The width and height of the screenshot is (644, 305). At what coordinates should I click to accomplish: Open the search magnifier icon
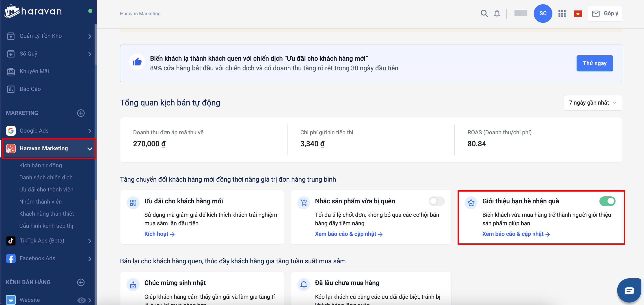click(x=484, y=13)
